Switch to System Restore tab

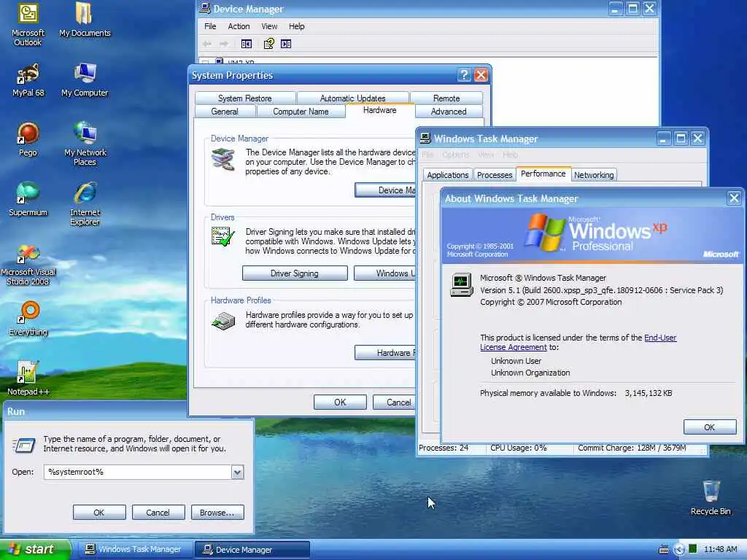pyautogui.click(x=245, y=98)
